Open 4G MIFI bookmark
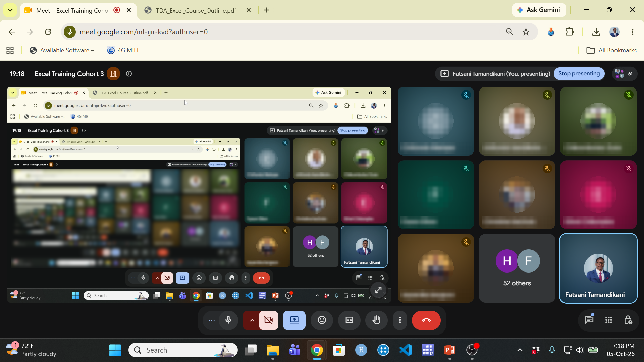The image size is (644, 362). 123,50
